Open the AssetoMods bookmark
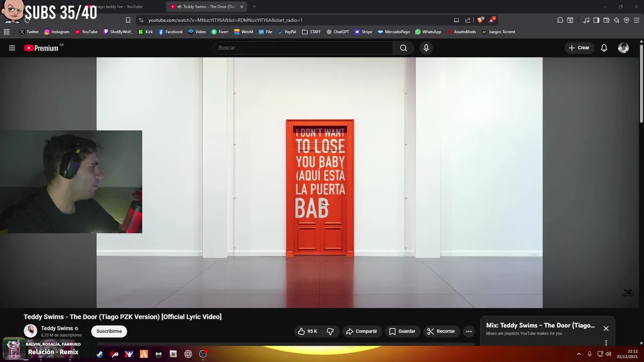The image size is (644, 362). (x=461, y=32)
